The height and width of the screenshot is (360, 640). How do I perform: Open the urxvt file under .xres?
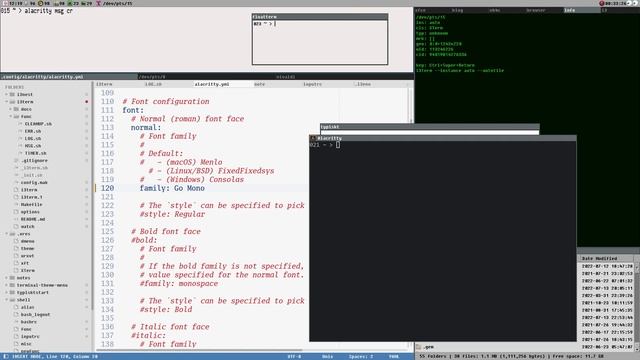[x=27, y=256]
